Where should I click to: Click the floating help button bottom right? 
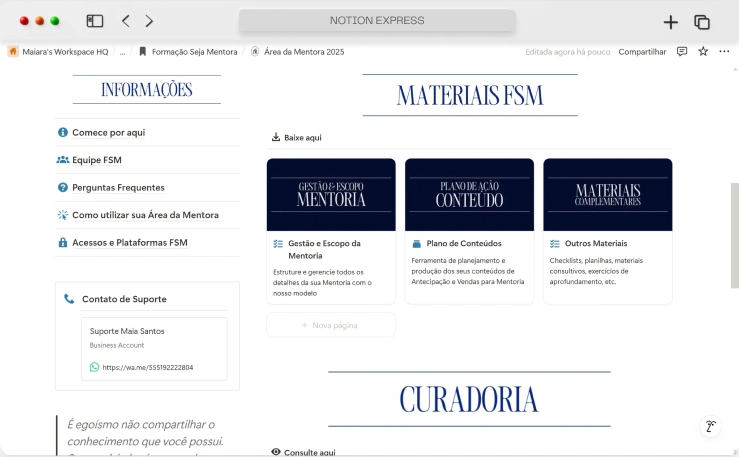(710, 426)
